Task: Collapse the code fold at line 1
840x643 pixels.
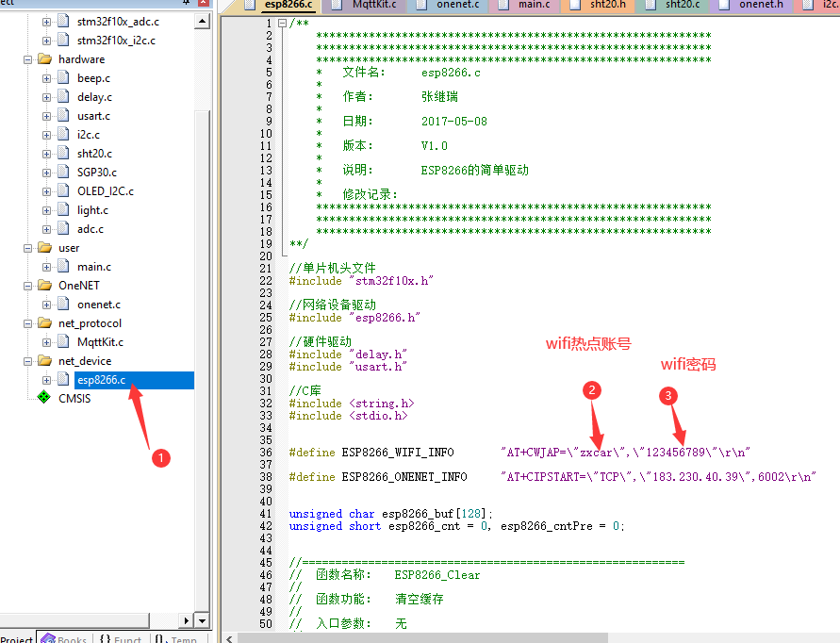Action: pyautogui.click(x=282, y=23)
